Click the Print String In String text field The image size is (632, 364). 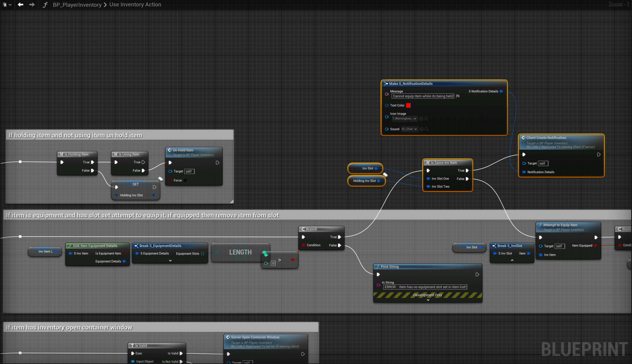pos(425,287)
